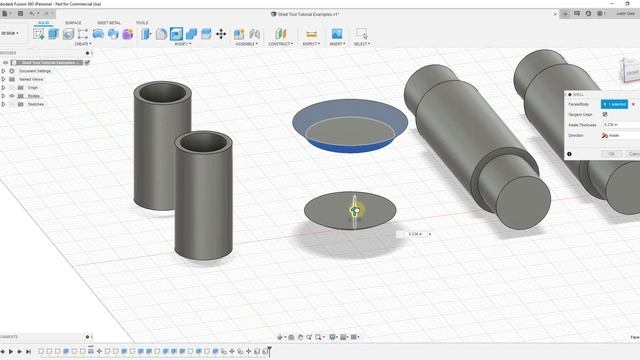Image resolution: width=640 pixels, height=360 pixels.
Task: Open the Inspect dropdown menu
Action: [311, 44]
